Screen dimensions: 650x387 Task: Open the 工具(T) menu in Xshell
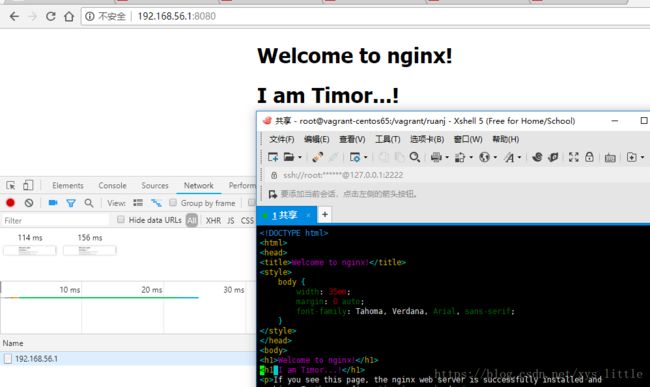(x=388, y=139)
